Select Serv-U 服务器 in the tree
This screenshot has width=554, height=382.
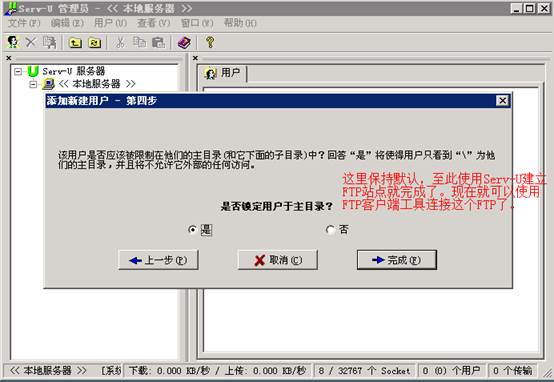click(x=73, y=71)
